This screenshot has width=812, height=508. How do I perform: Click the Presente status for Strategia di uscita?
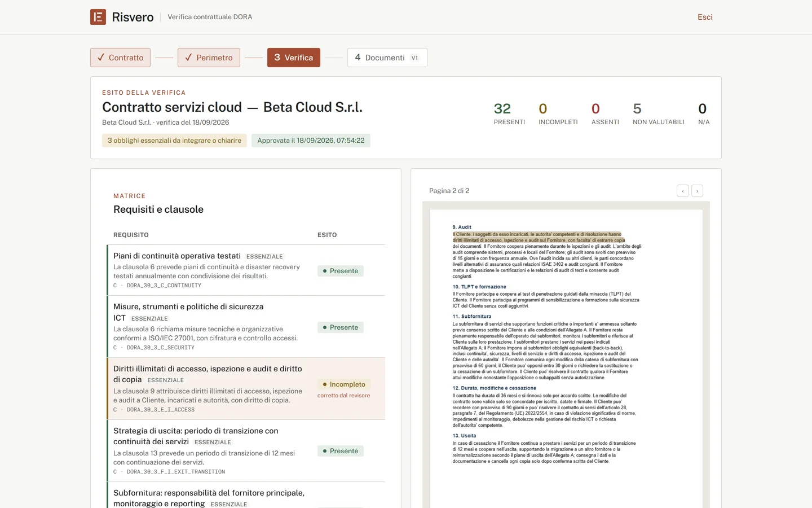(x=341, y=451)
